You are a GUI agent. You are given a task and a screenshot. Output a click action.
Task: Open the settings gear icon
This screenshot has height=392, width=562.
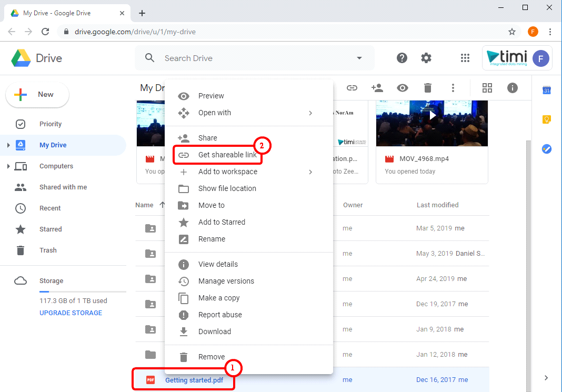click(x=426, y=58)
